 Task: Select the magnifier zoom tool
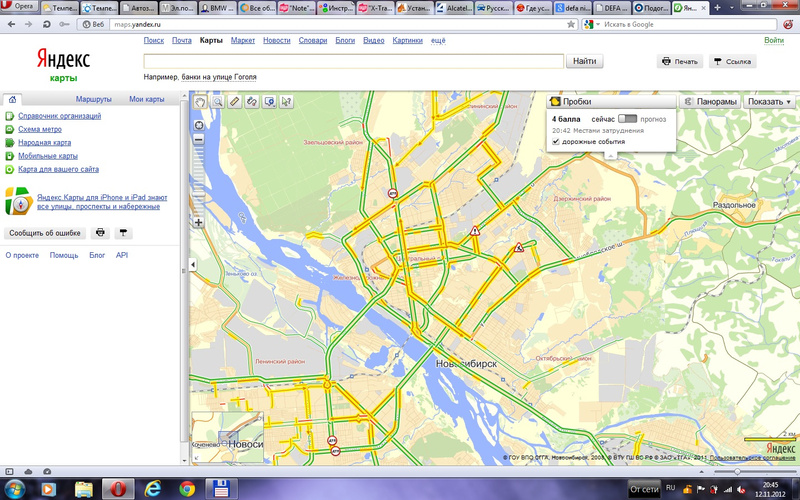(x=217, y=101)
